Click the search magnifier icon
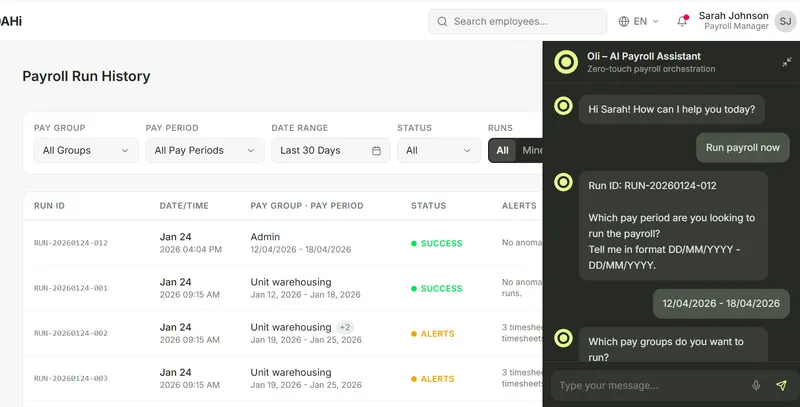Image resolution: width=800 pixels, height=407 pixels. point(442,21)
